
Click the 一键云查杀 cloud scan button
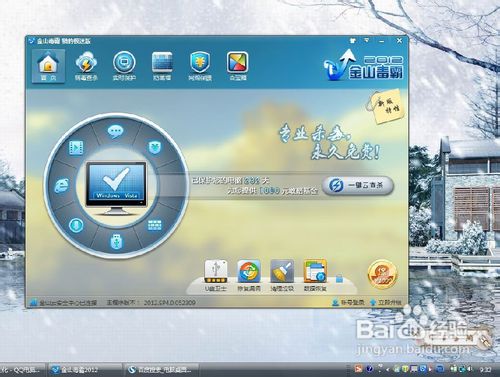click(358, 185)
